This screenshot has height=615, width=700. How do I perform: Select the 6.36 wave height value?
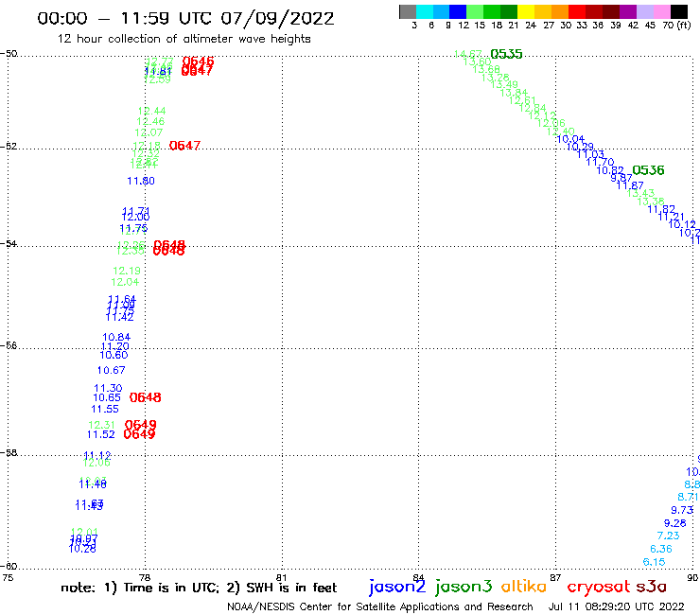pyautogui.click(x=661, y=549)
